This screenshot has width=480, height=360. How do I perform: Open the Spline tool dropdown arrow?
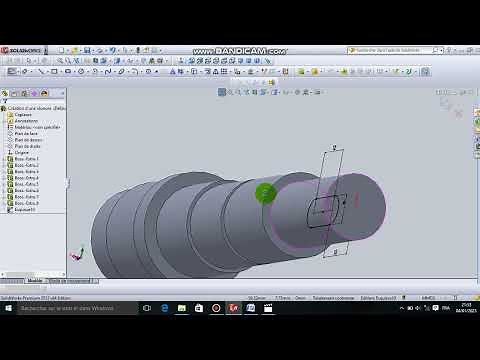(x=114, y=72)
